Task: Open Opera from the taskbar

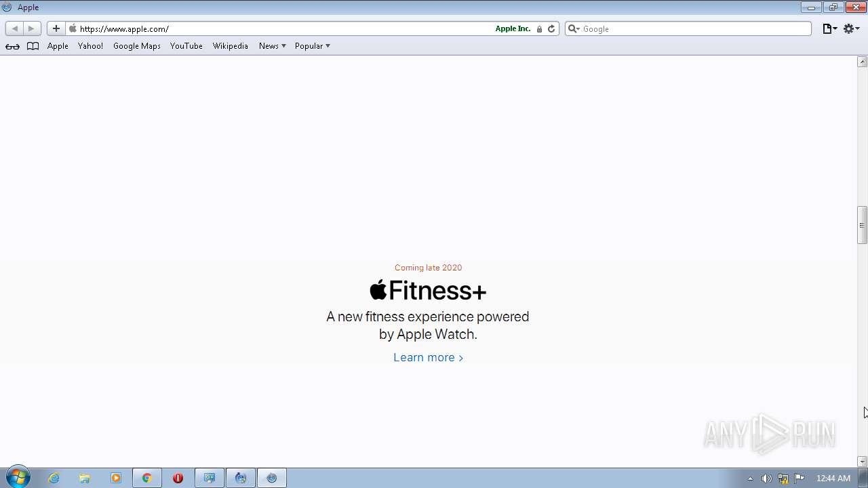Action: (x=178, y=478)
